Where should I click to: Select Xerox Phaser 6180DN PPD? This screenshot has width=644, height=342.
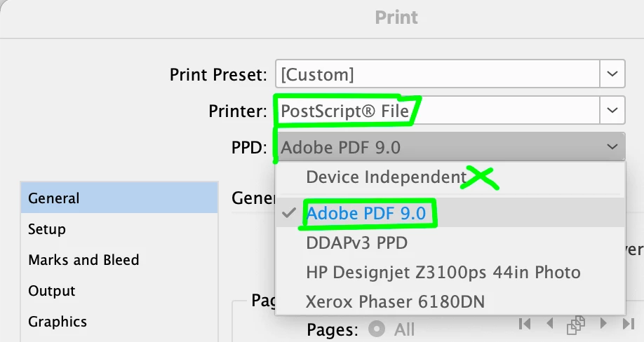pyautogui.click(x=395, y=302)
